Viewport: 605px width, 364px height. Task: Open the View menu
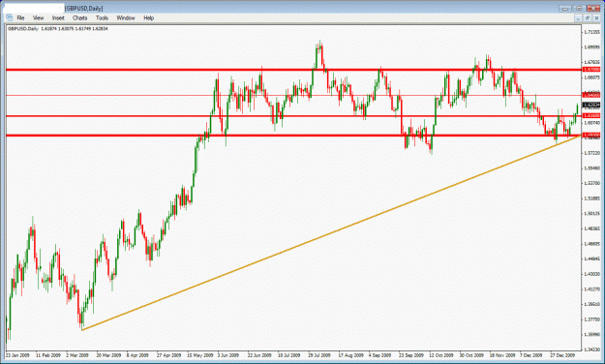point(38,17)
